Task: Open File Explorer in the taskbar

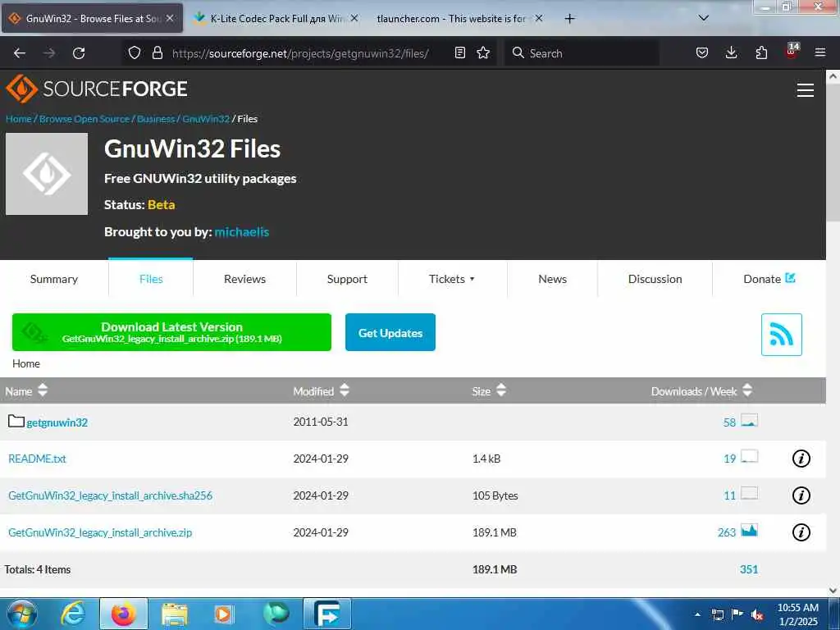Action: click(174, 614)
